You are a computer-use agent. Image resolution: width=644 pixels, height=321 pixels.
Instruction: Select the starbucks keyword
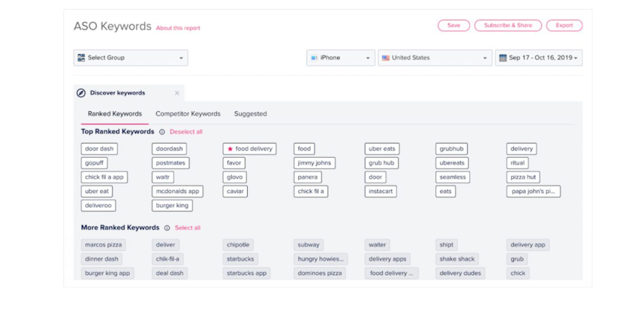241,259
